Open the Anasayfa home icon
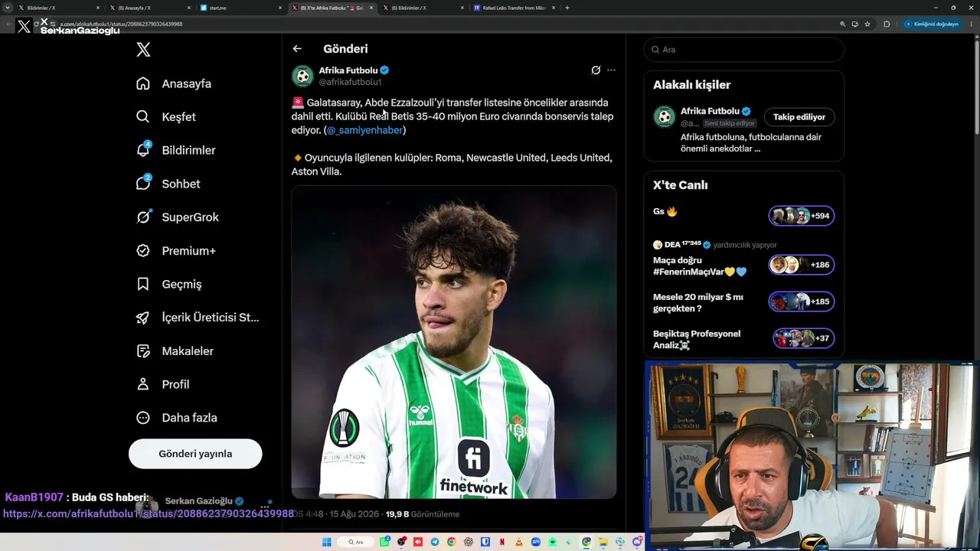 pyautogui.click(x=143, y=83)
